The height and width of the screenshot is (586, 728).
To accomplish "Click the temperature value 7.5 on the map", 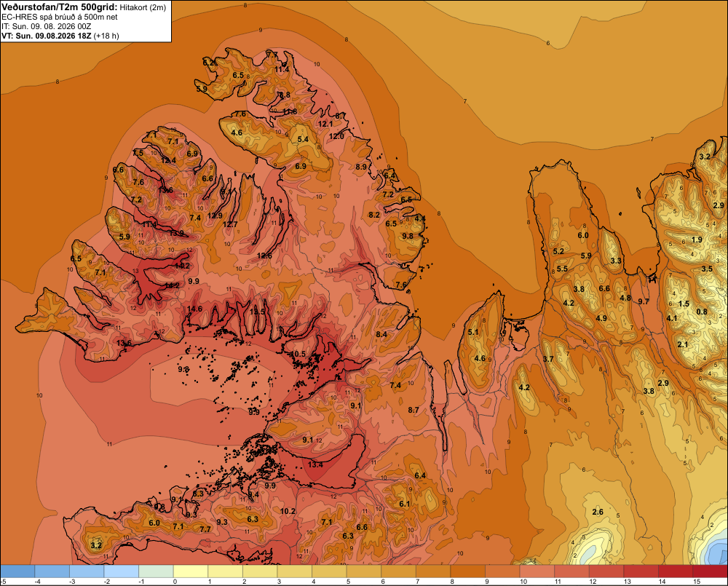I will tap(138, 153).
